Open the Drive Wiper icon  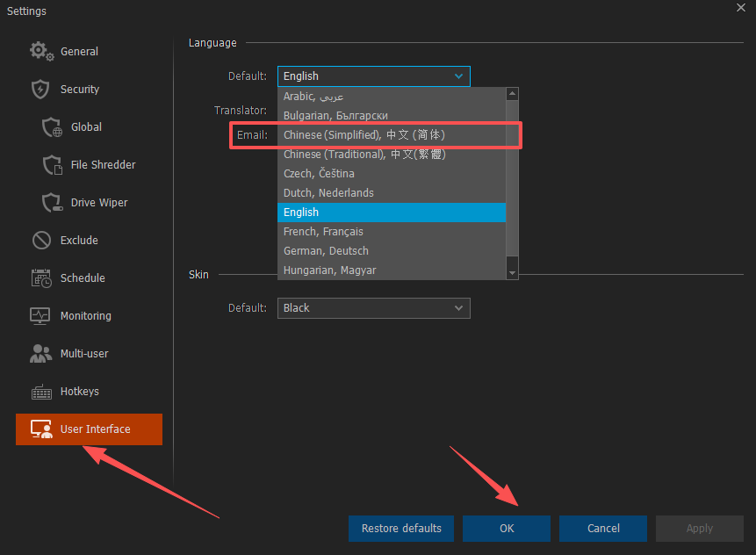53,203
